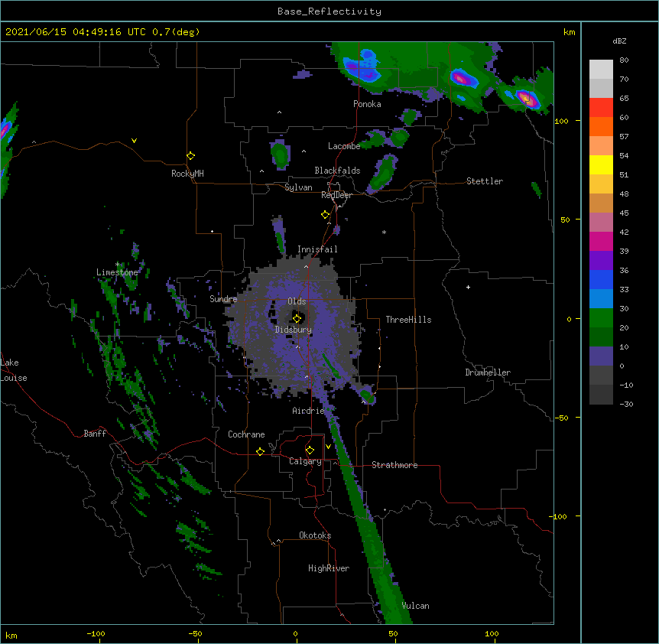Pick the light gray 70–80 dBZ legend swatch

(601, 69)
